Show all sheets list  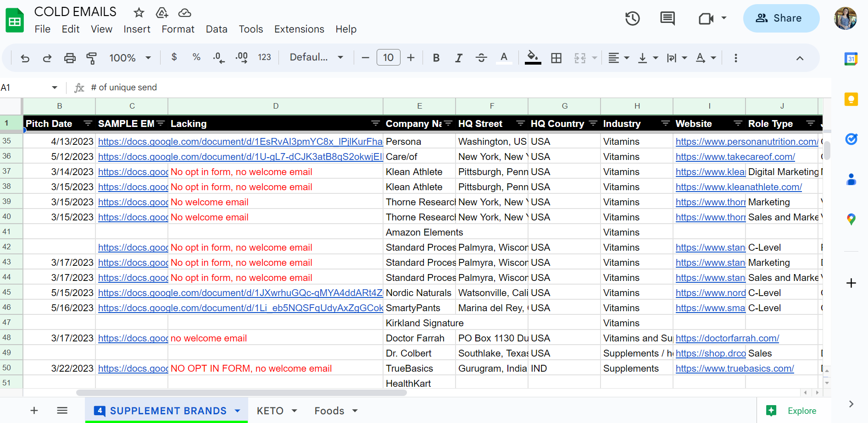tap(62, 411)
